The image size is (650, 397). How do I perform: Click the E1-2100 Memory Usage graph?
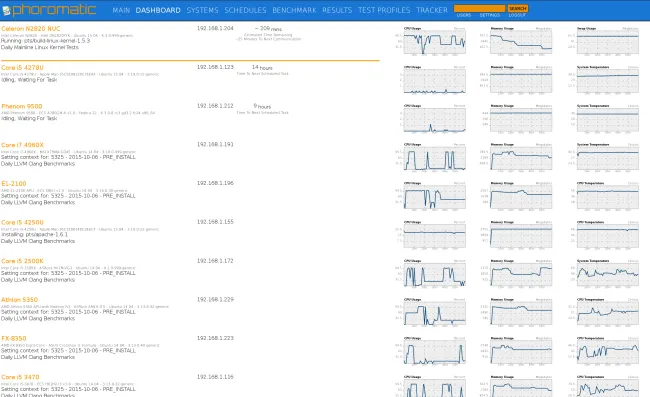point(517,196)
